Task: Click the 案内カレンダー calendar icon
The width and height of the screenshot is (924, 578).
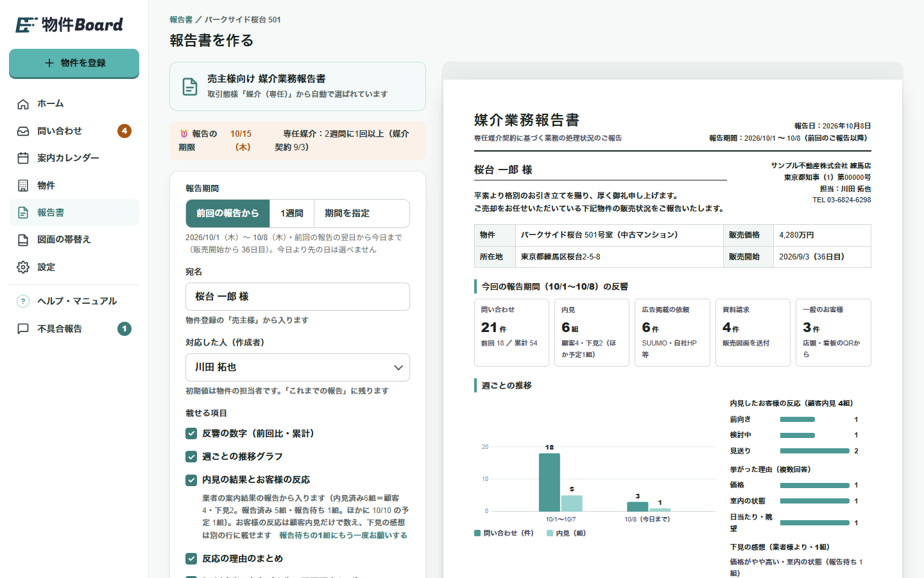Action: click(x=23, y=158)
